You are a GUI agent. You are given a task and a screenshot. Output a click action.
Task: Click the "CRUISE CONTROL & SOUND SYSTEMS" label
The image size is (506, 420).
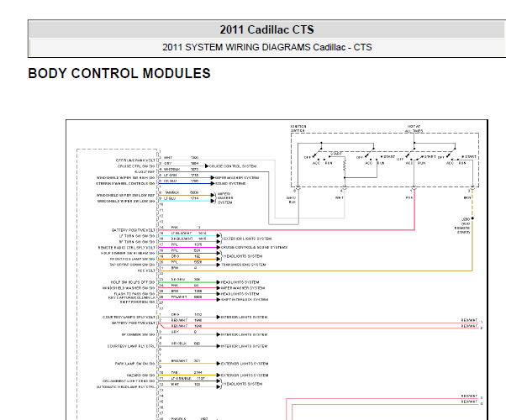(x=254, y=248)
